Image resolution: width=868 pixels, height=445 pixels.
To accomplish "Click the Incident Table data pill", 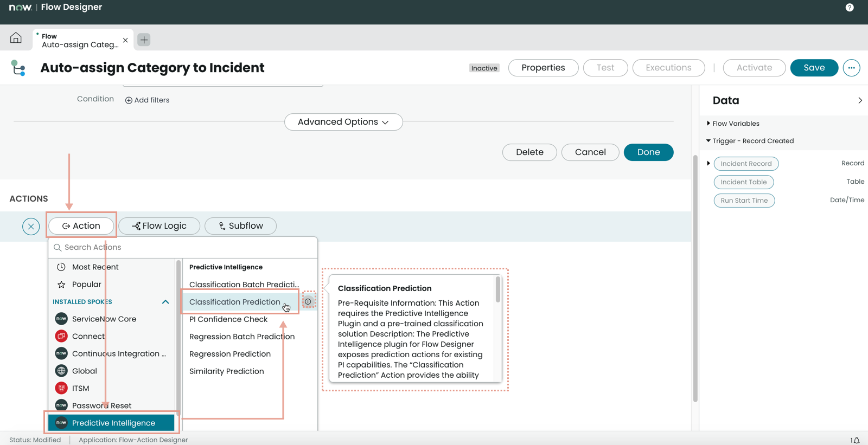I will [744, 182].
